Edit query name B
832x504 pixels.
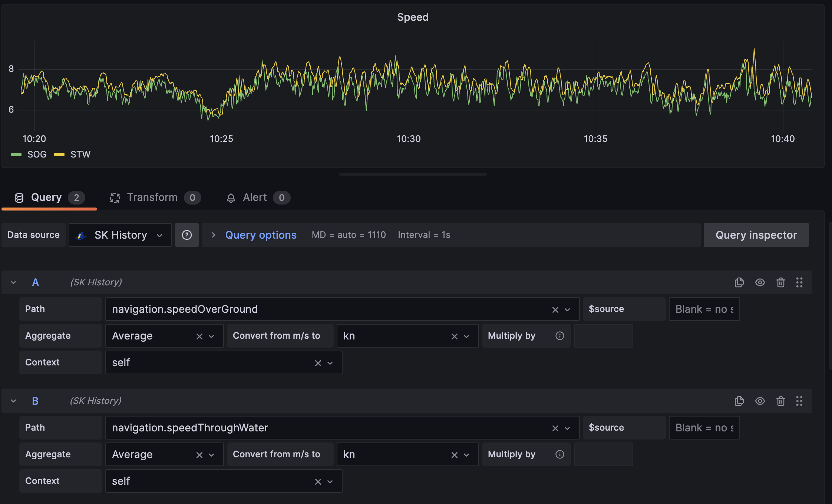pyautogui.click(x=35, y=401)
